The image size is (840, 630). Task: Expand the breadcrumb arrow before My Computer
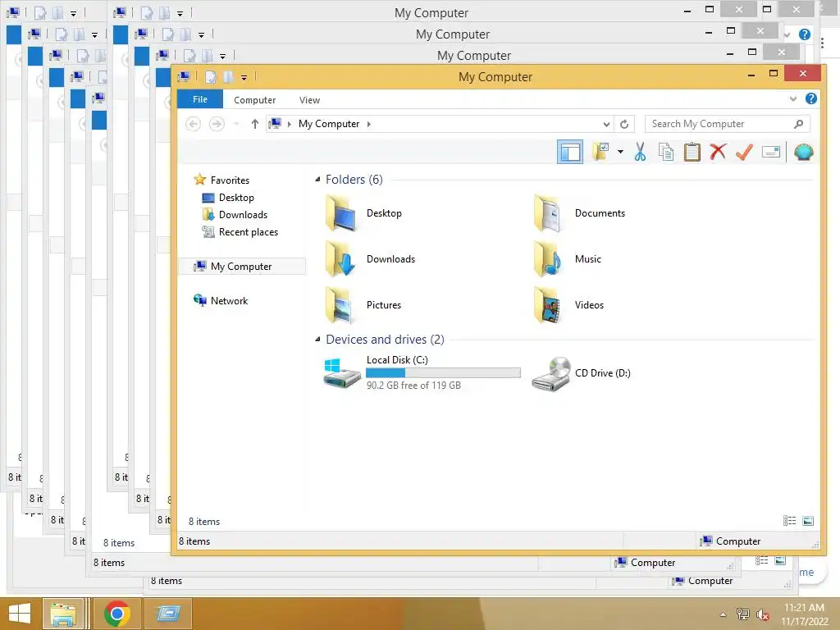(290, 125)
